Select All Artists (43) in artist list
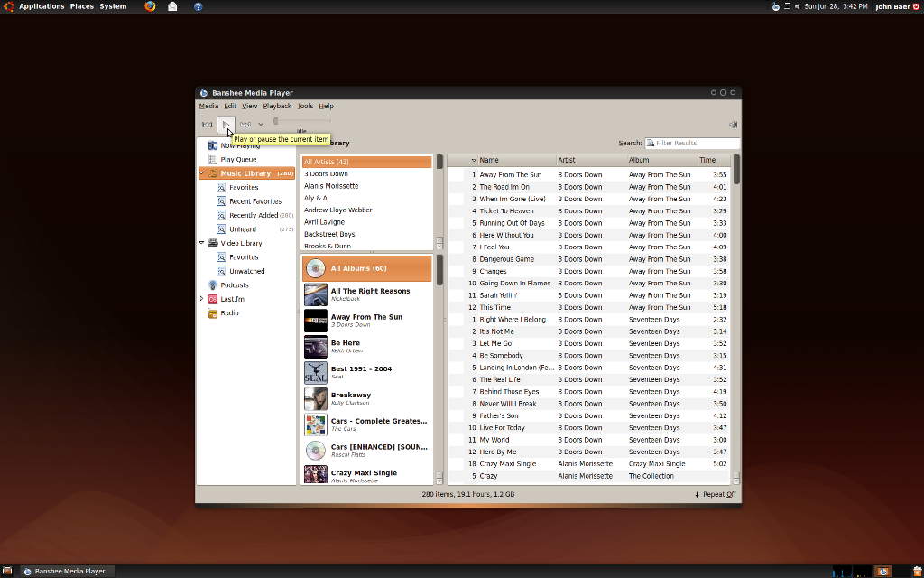The image size is (924, 578). click(366, 162)
